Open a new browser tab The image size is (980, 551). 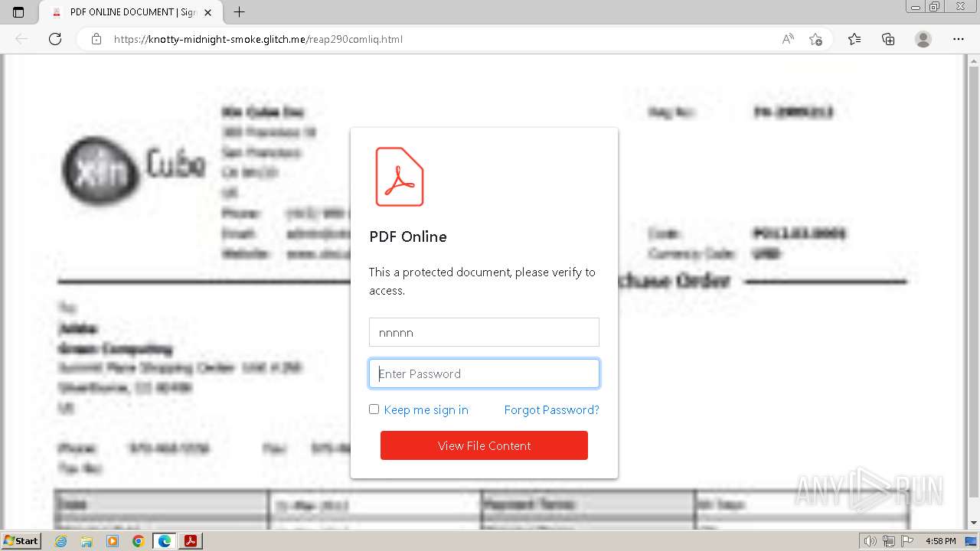tap(239, 12)
